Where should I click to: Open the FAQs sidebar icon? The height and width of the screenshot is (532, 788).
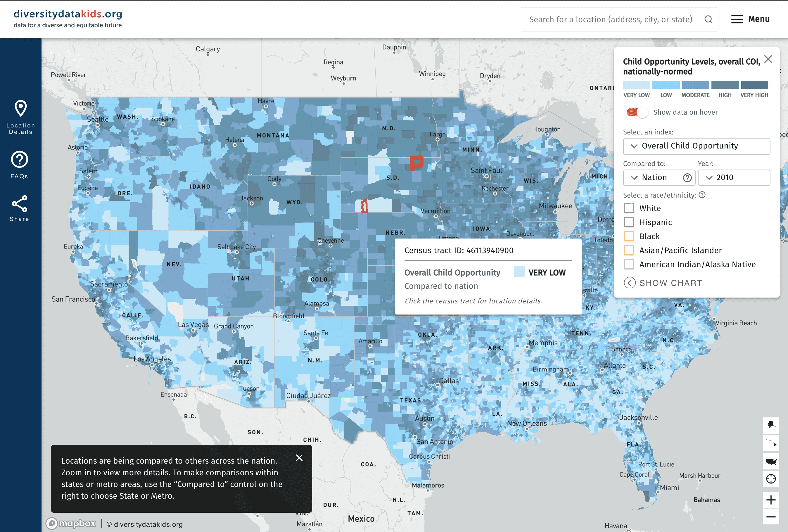[x=20, y=159]
